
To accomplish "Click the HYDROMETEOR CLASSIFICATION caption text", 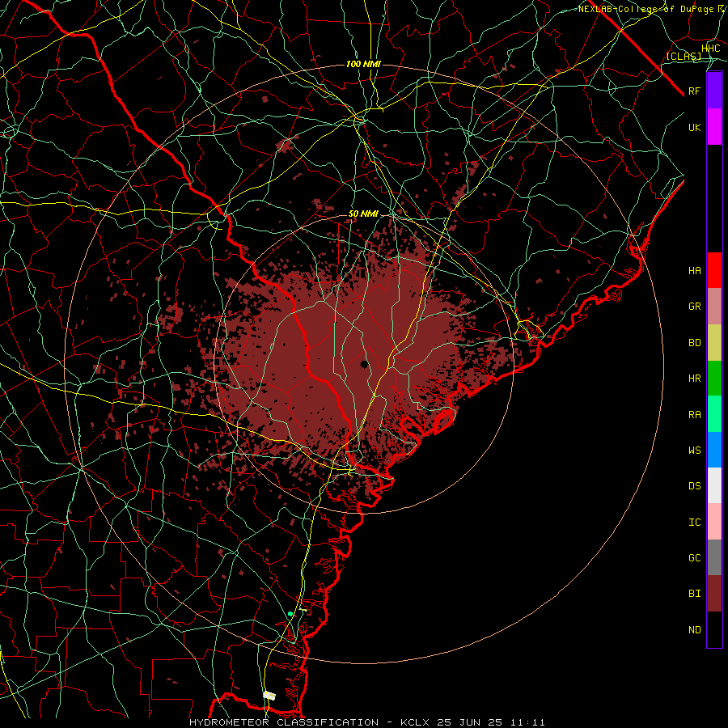I will pos(284,722).
